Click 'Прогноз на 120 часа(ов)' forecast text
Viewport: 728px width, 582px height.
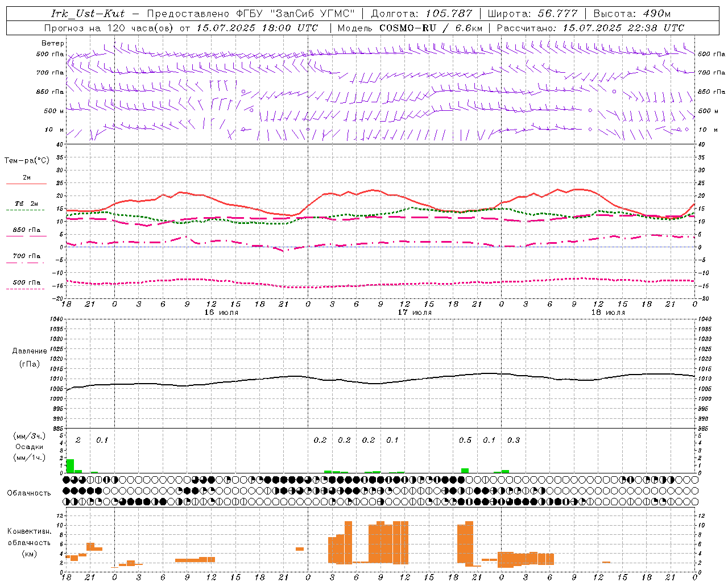(x=109, y=28)
